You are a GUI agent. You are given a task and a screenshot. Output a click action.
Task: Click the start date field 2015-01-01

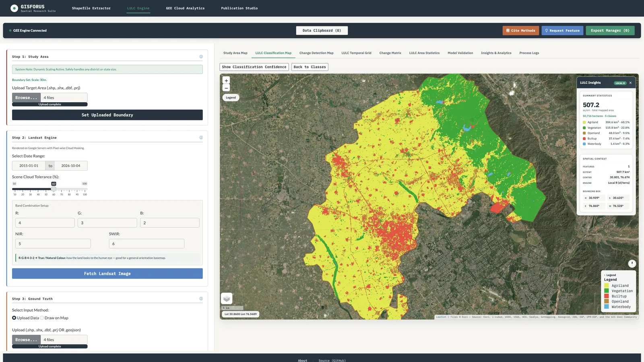(x=29, y=166)
